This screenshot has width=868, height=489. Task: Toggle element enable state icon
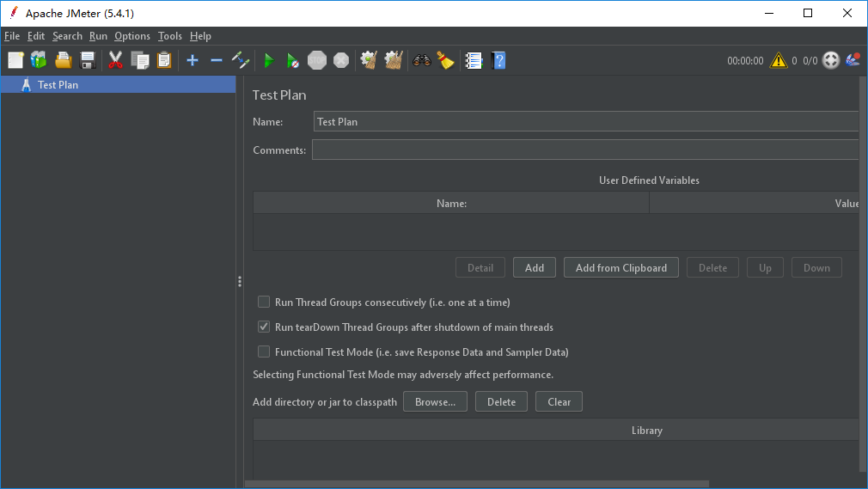[241, 60]
